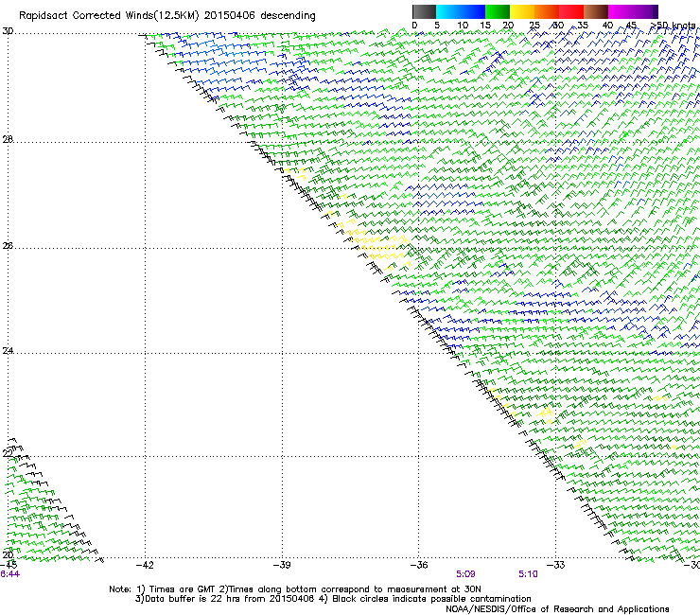700x615 pixels.
Task: Click the '15' label under the color bar
Action: (x=485, y=26)
